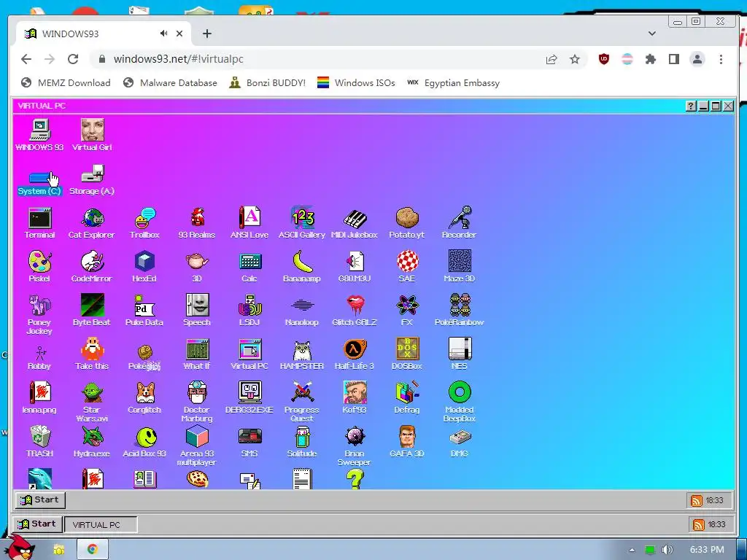Select the System (C:) drive
Image resolution: width=747 pixels, height=560 pixels.
(x=39, y=183)
